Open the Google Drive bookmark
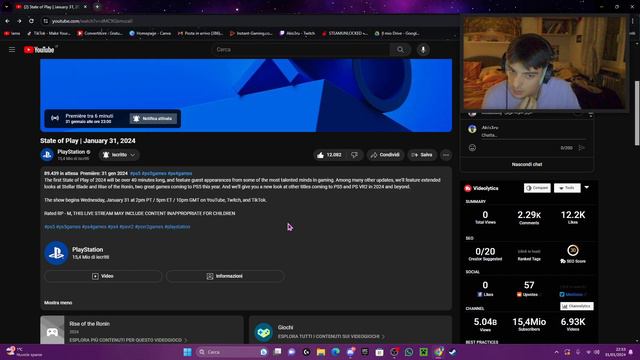The height and width of the screenshot is (360, 640). tap(397, 33)
